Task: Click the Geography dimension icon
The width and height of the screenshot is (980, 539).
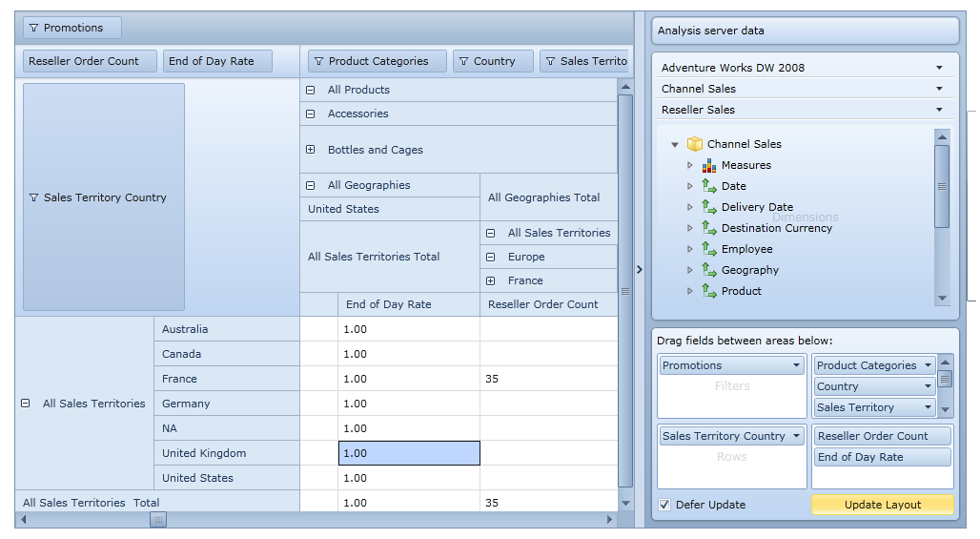Action: (x=708, y=271)
